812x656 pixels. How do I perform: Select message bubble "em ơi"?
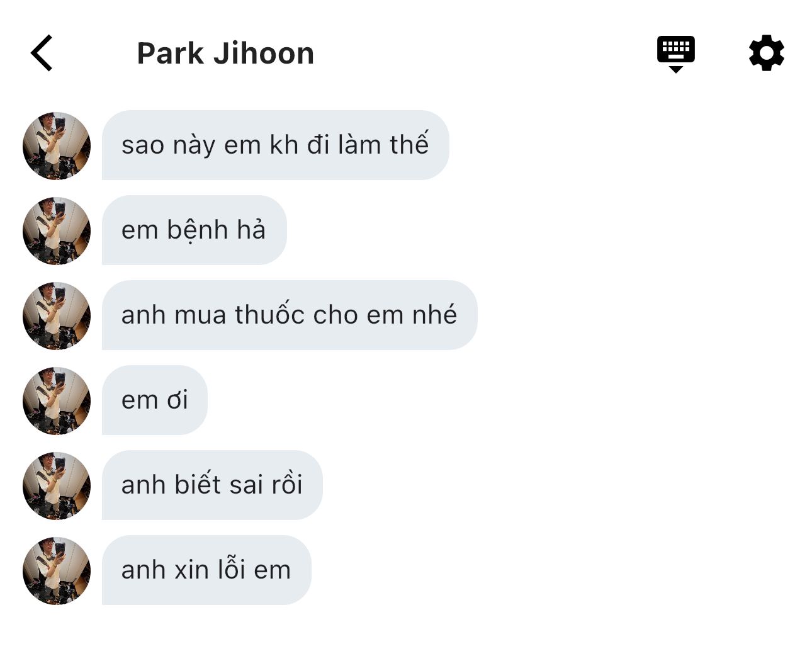[154, 400]
